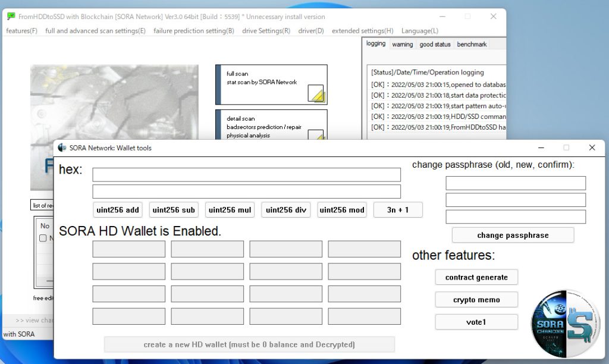Screen dimensions: 609x364
Task: Switch to the logging tab
Action: point(376,43)
